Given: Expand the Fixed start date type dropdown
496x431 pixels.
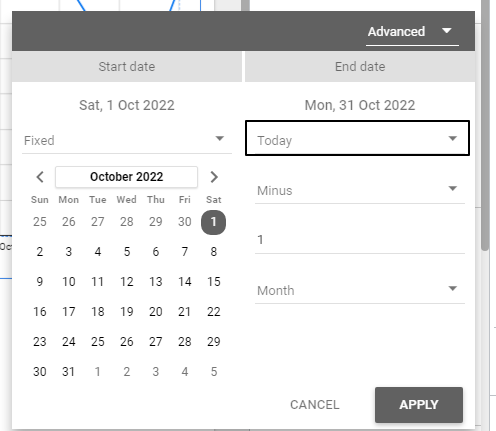Looking at the screenshot, I should 127,140.
